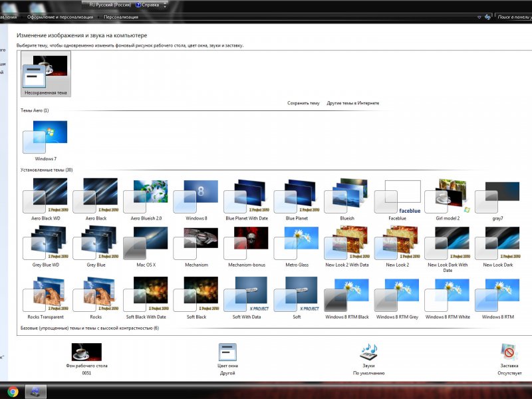This screenshot has height=399, width=532.
Task: Focus the control panel search field
Action: (x=513, y=17)
